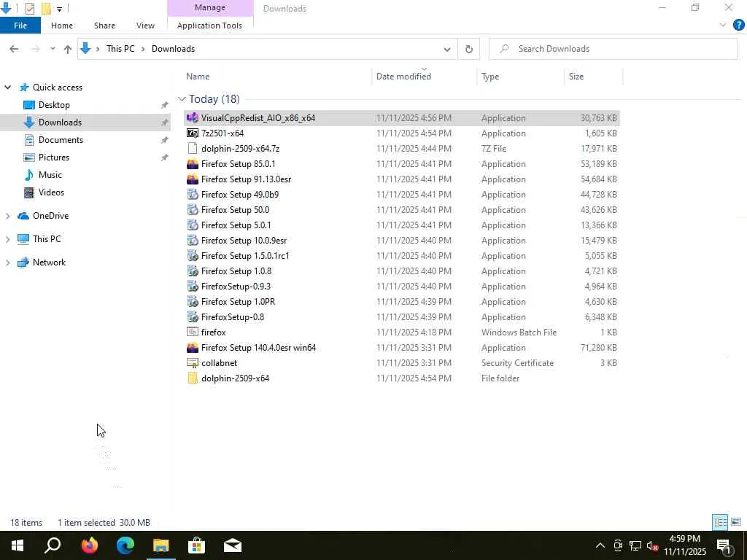This screenshot has width=747, height=560.
Task: Open the Share ribbon tab
Action: point(104,26)
